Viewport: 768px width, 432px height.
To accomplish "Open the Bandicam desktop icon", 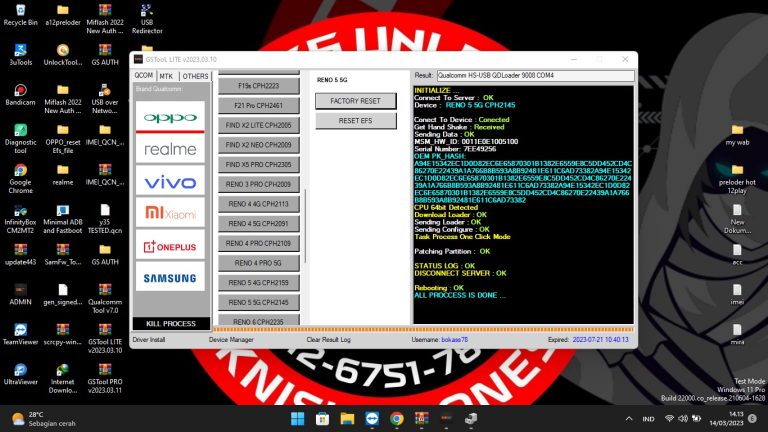I will [x=20, y=95].
